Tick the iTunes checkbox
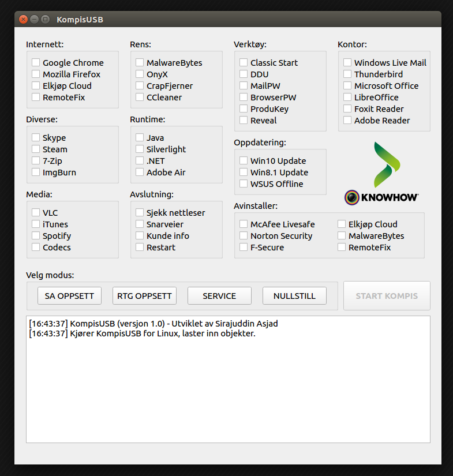 pos(36,224)
